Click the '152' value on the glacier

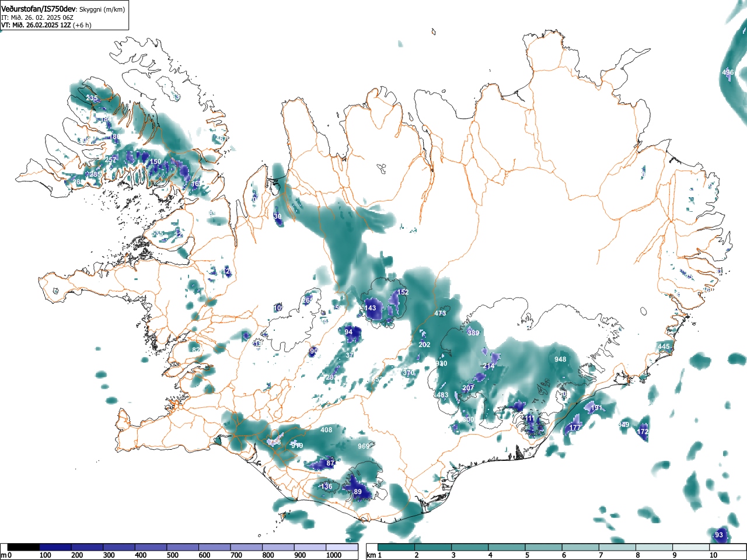coord(403,292)
